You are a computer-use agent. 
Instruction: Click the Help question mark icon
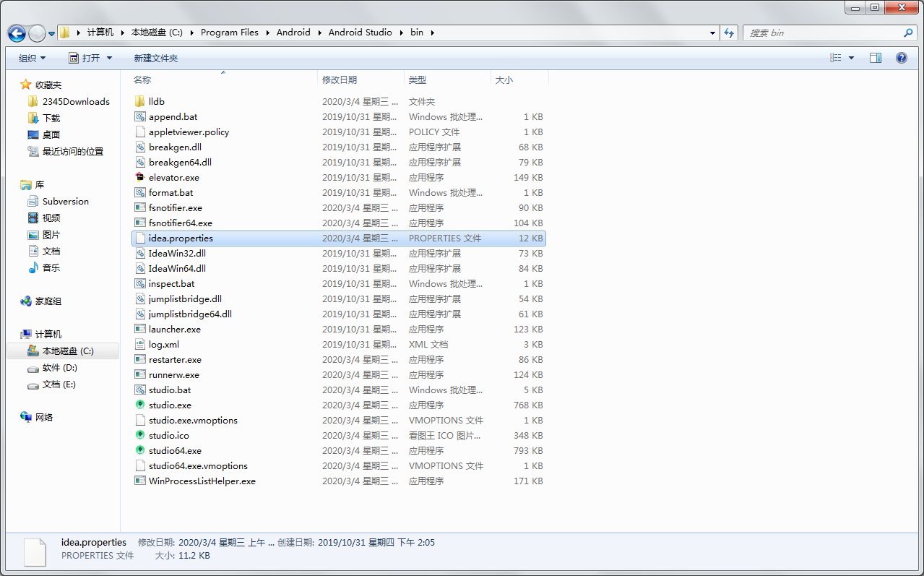click(900, 58)
